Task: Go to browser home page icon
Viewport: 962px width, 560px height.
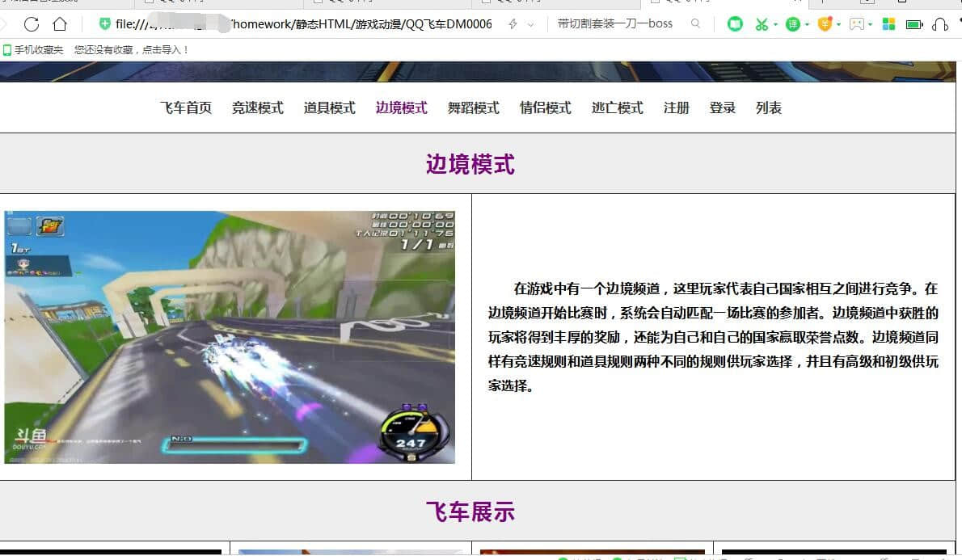Action: click(x=60, y=24)
